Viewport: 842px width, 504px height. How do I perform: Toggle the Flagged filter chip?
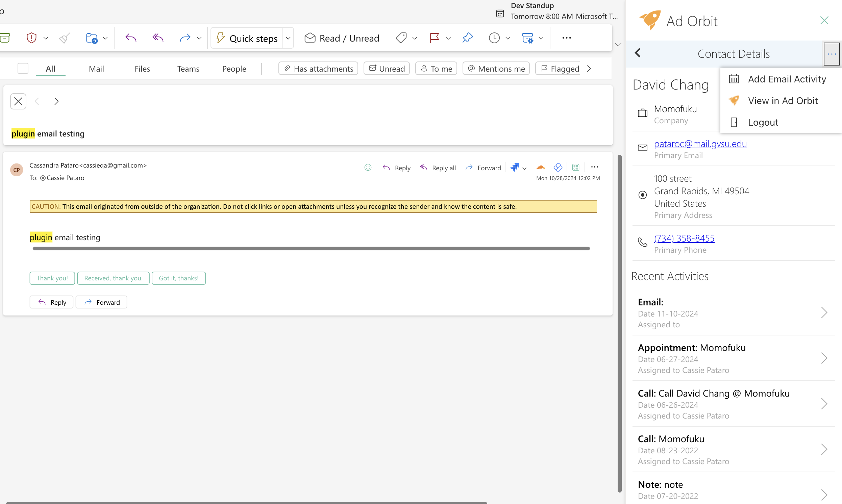coord(559,69)
